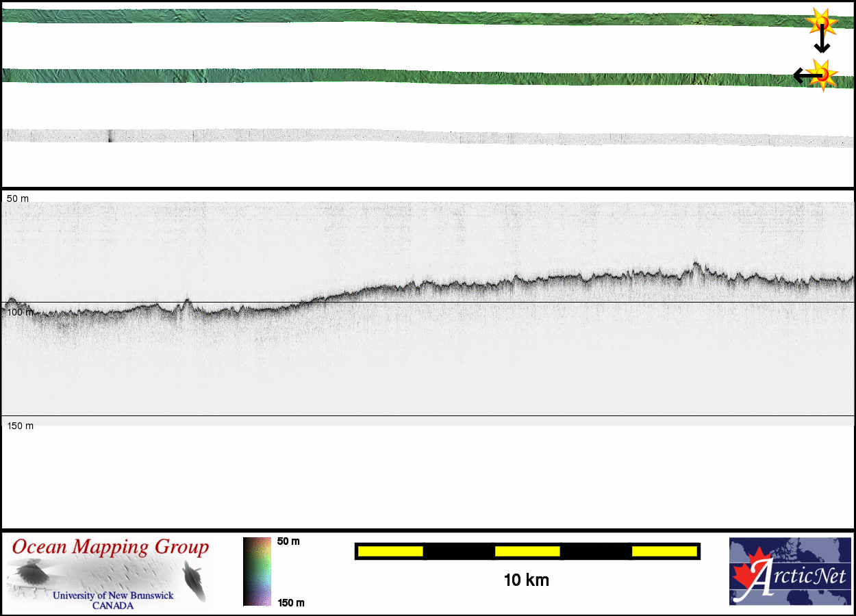The image size is (856, 616).
Task: Click the 150 m depth axis label in profile
Action: pos(20,426)
